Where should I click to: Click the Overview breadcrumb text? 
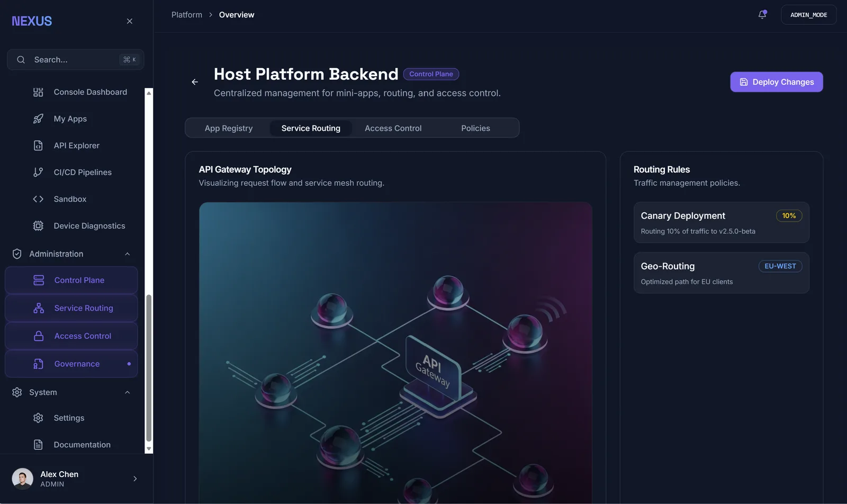[237, 15]
